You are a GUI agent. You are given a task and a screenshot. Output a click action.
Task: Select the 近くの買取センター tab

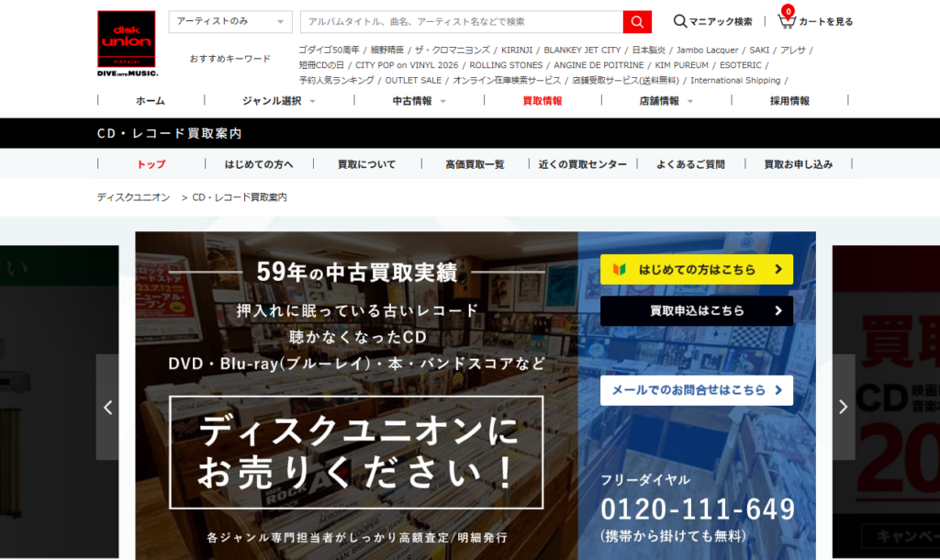pos(583,163)
